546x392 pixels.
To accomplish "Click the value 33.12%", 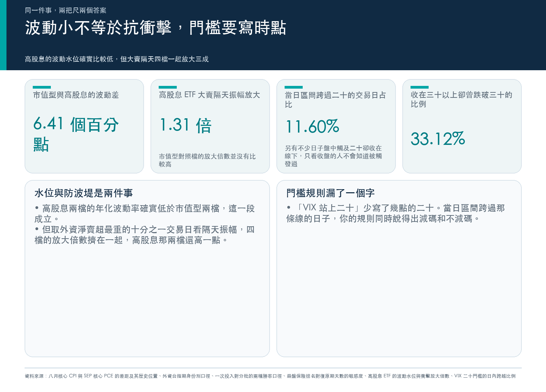I will 438,138.
